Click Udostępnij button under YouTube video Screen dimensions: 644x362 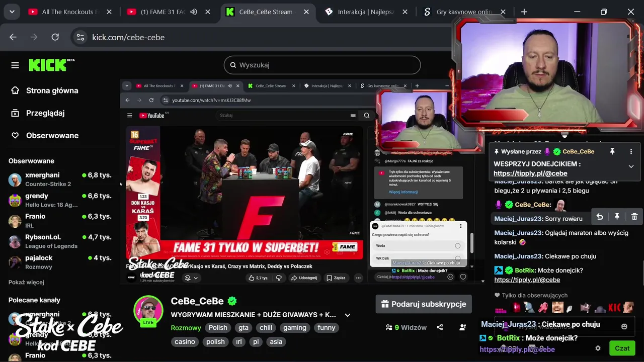(304, 278)
